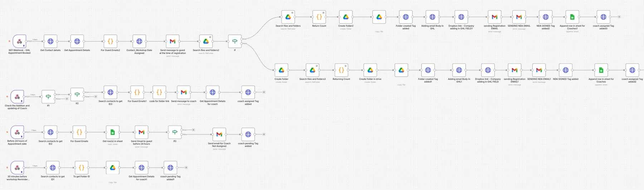Select the coach assigned Tag added3 node
Screen dimensions: 644x190
603,17
